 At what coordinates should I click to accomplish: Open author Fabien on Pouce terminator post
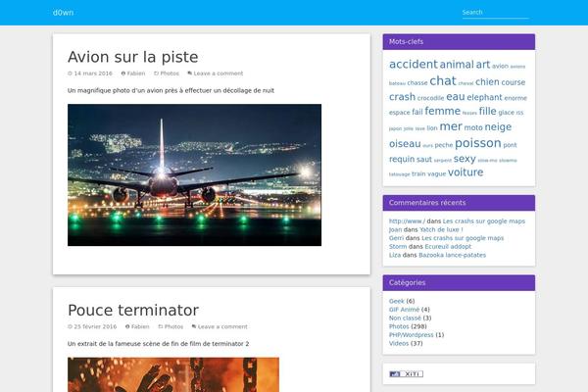click(x=140, y=326)
